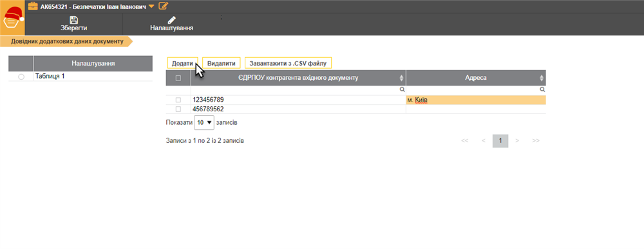Click the magnifier icon in ЄДРПОУ filter
This screenshot has width=644, height=249.
pos(402,89)
